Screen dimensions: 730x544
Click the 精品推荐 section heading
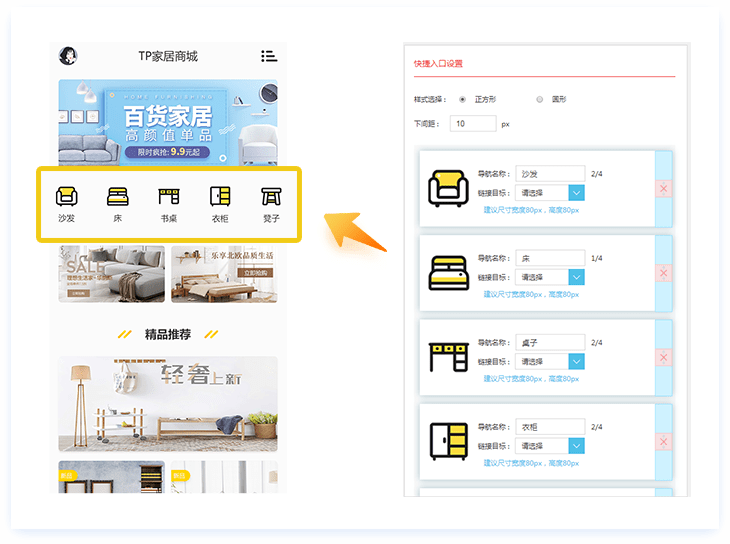[168, 334]
